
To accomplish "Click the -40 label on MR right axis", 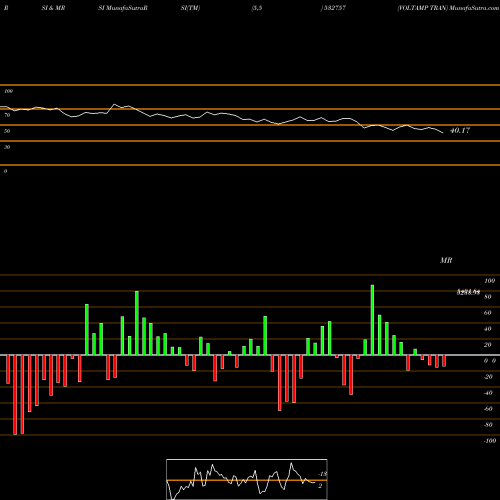I will [488, 393].
